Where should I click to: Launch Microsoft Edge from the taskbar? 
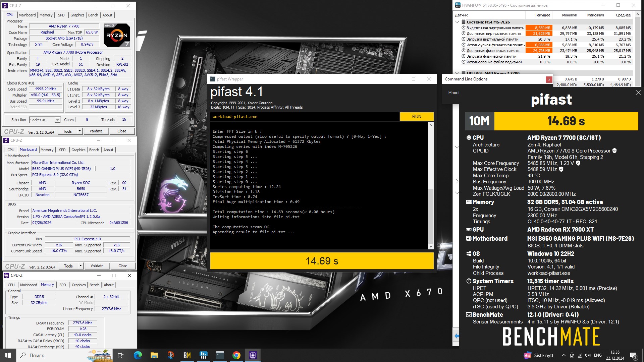(x=138, y=355)
